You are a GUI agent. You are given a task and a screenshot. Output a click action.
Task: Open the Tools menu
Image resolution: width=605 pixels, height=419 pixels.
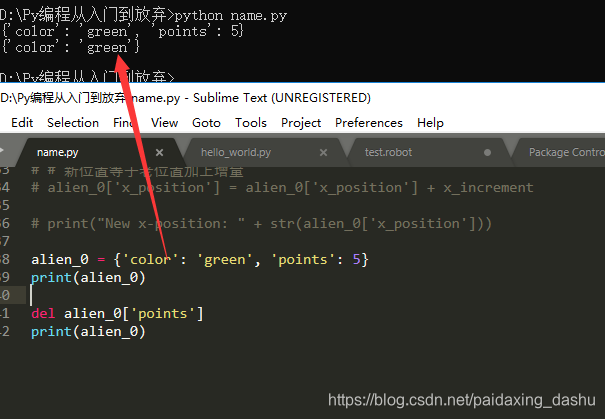click(251, 123)
